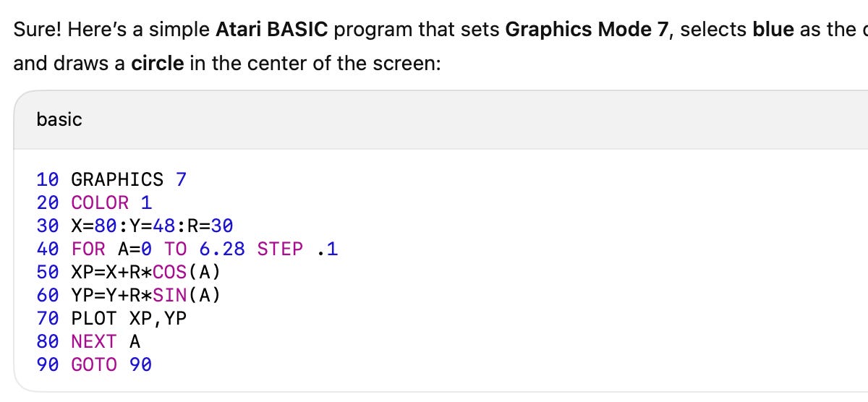Click the GRAPHICS keyword on line 10
This screenshot has width=868, height=402.
[117, 180]
